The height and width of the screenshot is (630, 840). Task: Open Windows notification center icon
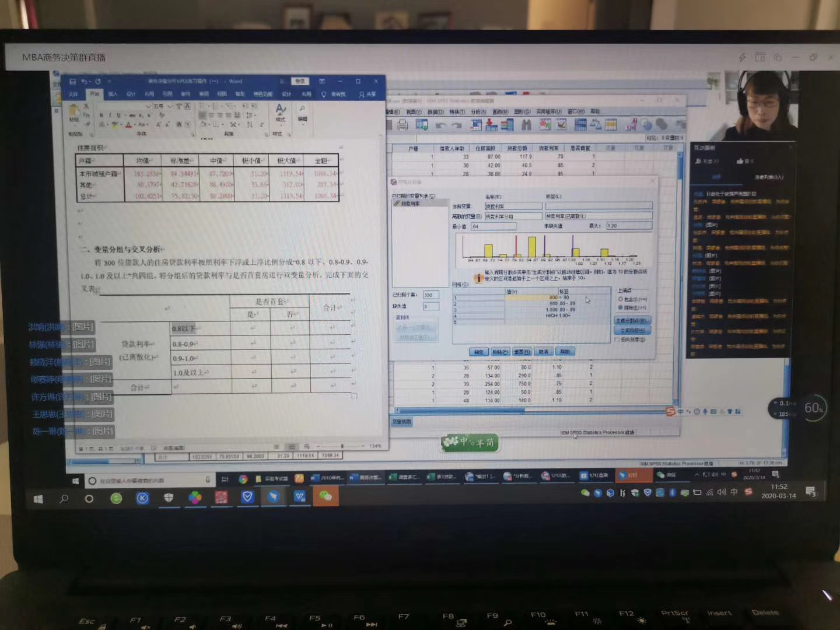811,492
